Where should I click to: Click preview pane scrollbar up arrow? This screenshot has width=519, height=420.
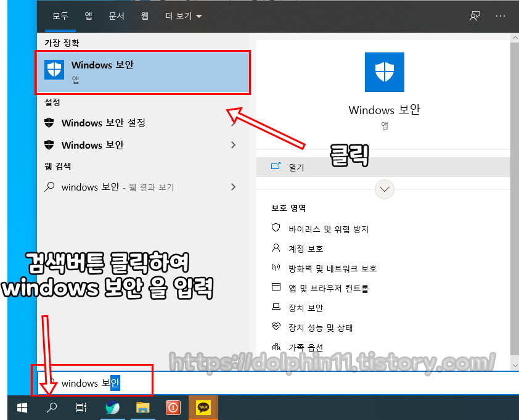pyautogui.click(x=515, y=38)
